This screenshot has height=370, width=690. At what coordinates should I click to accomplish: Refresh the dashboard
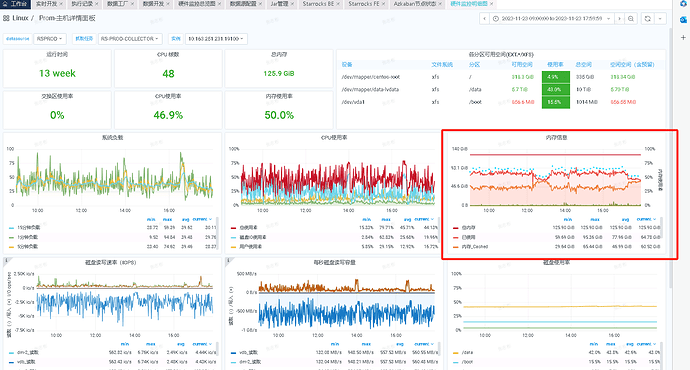click(x=648, y=19)
